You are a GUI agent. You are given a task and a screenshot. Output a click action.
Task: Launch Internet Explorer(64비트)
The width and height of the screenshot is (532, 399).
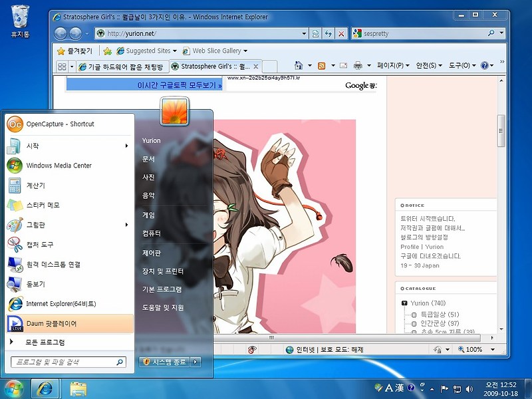(70, 304)
